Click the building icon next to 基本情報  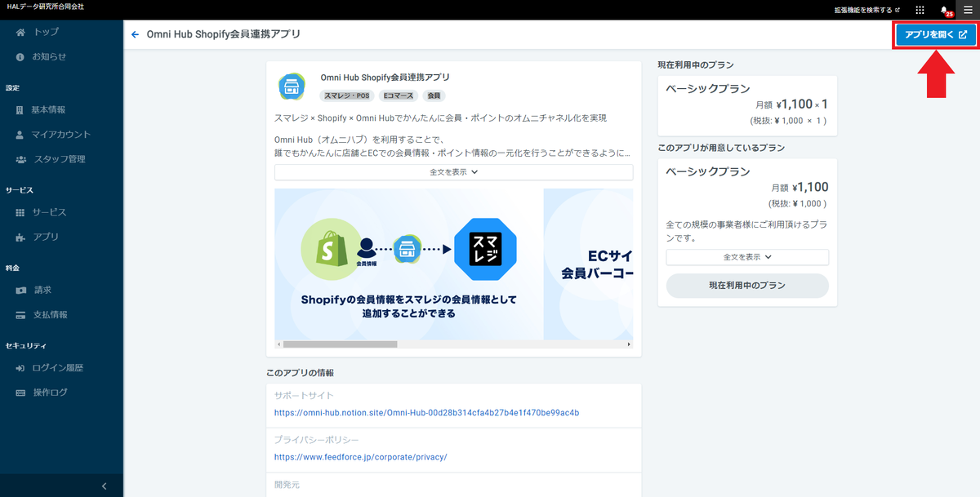click(x=20, y=110)
